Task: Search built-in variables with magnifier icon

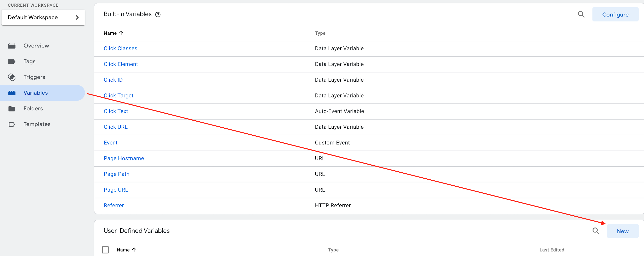Action: (x=581, y=14)
